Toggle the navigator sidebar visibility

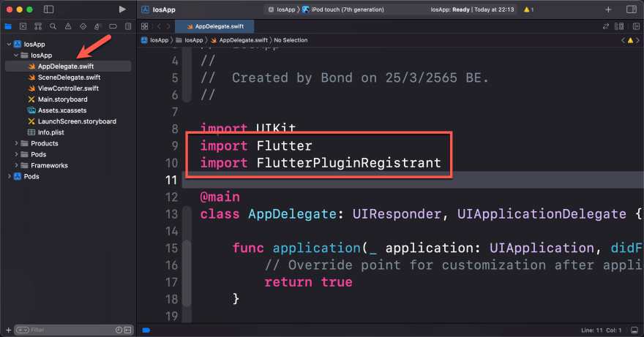coord(48,9)
